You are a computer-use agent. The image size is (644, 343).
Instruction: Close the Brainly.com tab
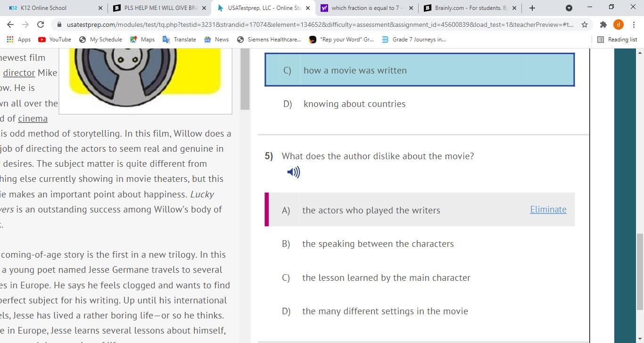514,8
